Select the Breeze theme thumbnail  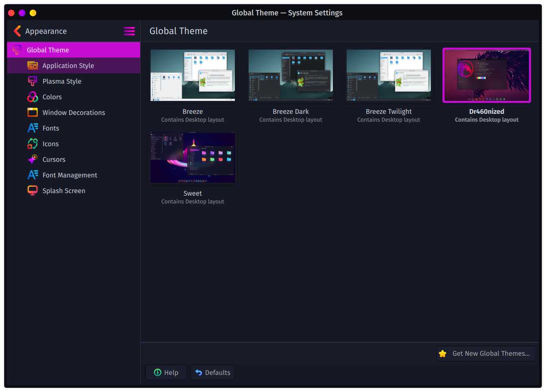[x=193, y=75]
